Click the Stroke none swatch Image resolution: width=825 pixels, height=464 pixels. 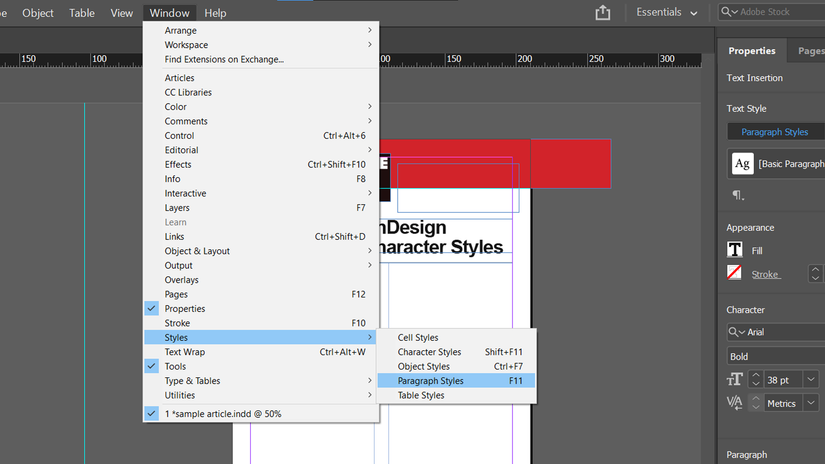[734, 273]
